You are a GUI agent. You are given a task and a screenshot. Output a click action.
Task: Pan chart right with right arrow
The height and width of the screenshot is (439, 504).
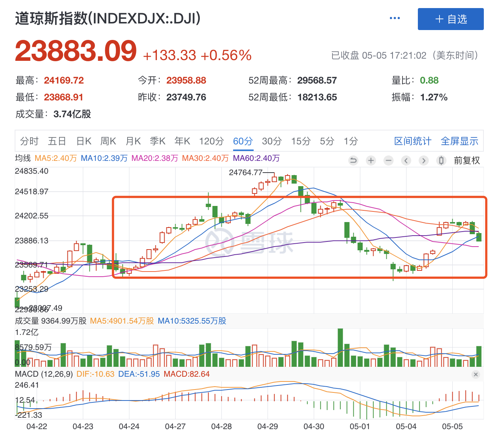pyautogui.click(x=424, y=160)
